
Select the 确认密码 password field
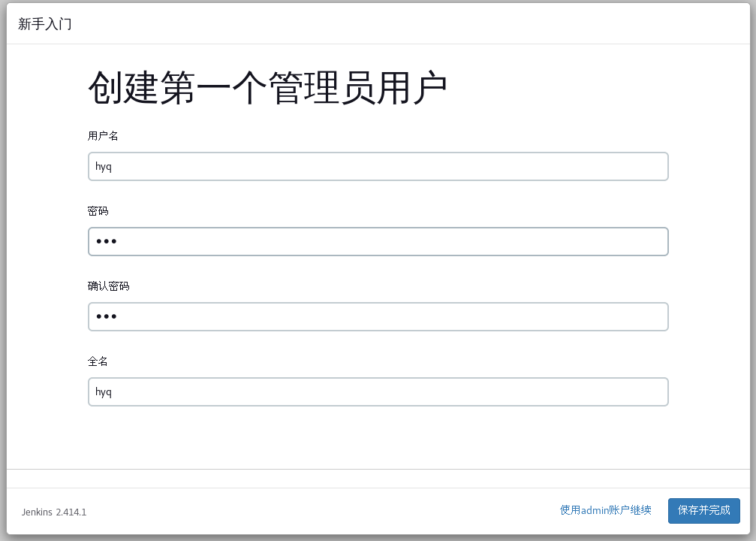point(378,316)
